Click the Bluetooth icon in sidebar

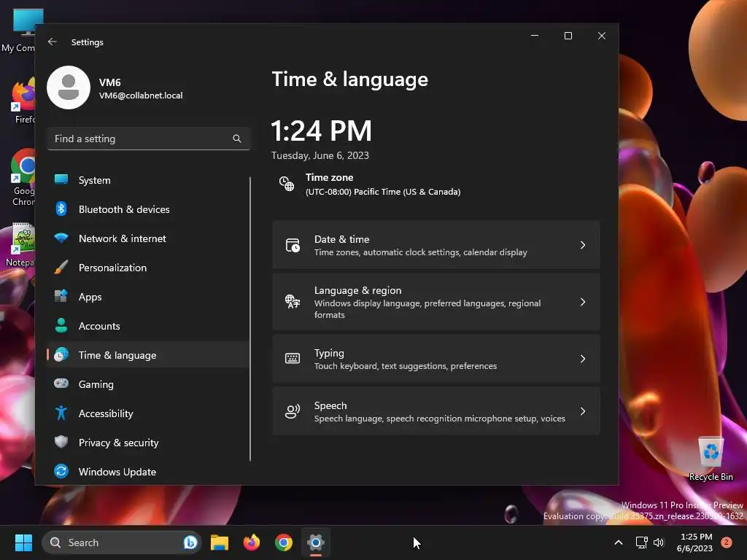pos(61,209)
